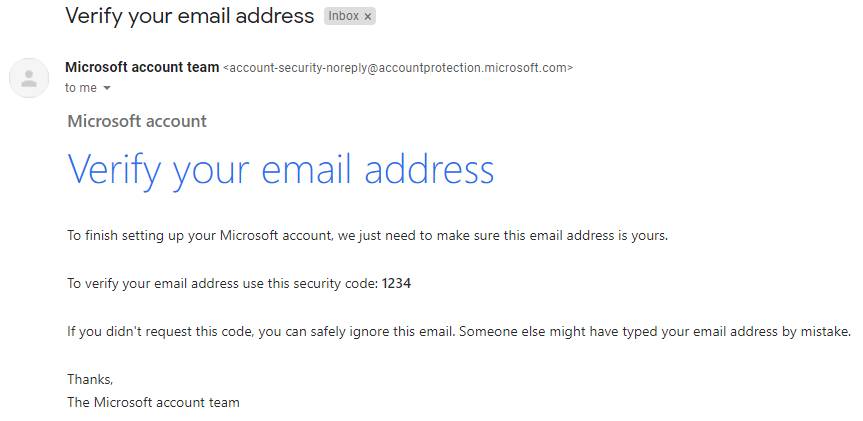The image size is (863, 421).
Task: Click the words "this email address is yours"
Action: point(587,236)
